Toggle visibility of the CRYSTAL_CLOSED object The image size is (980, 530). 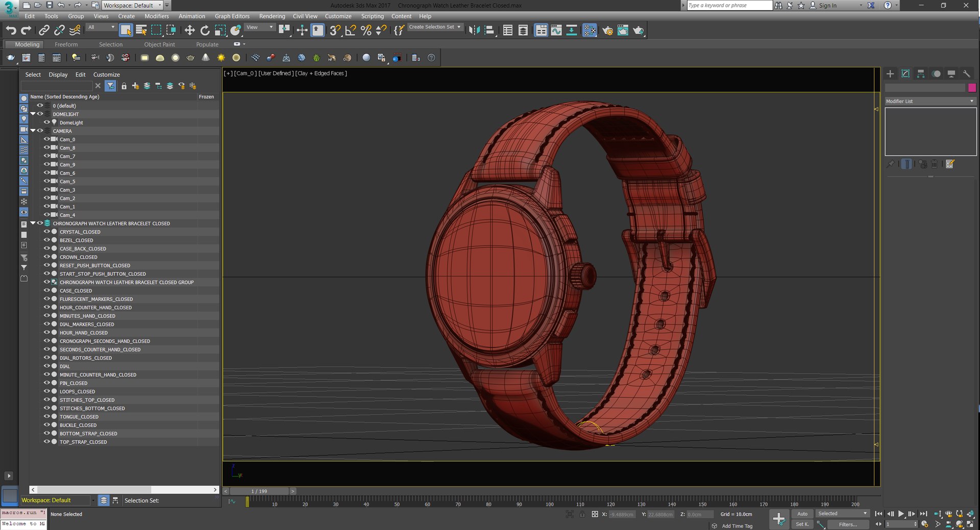pyautogui.click(x=46, y=232)
